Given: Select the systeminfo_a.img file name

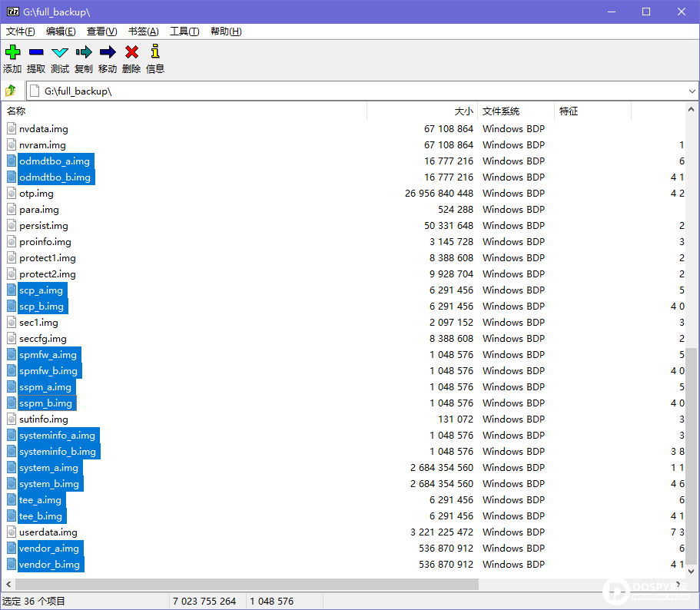Looking at the screenshot, I should click(57, 436).
